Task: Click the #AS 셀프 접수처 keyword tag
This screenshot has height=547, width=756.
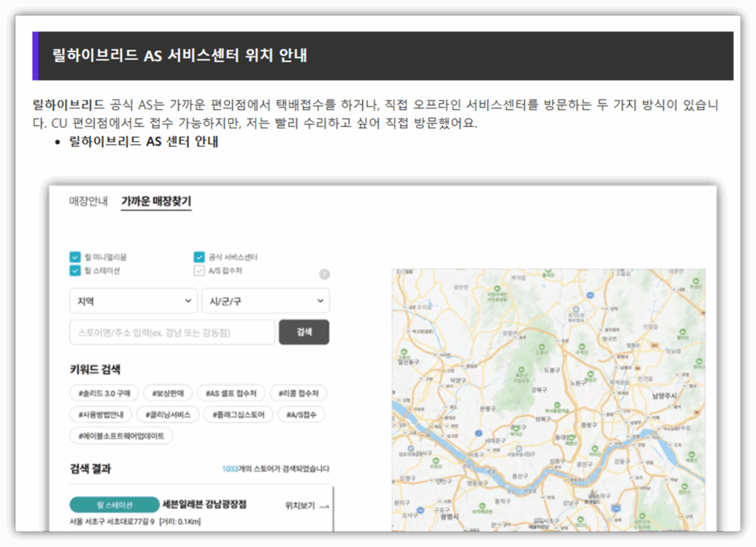Action: tap(231, 393)
